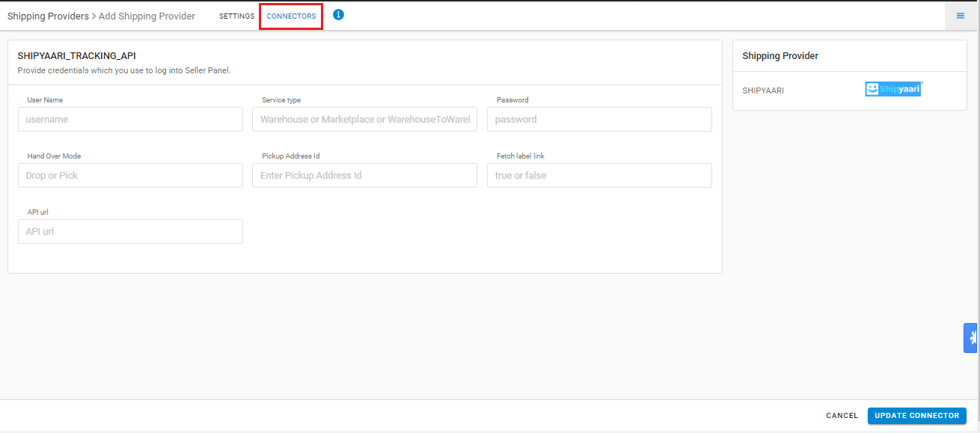Image resolution: width=980 pixels, height=433 pixels.
Task: Focus the Pickup Address Id field
Action: 364,175
